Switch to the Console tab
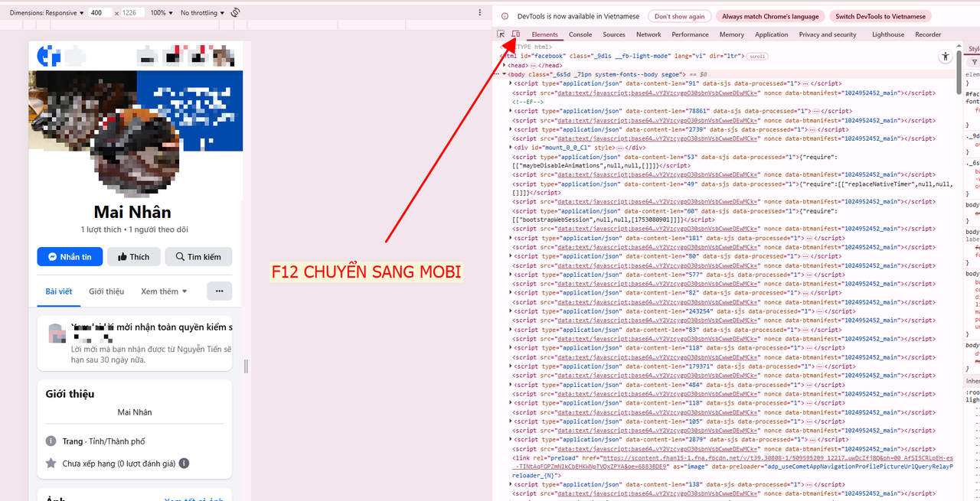Image resolution: width=980 pixels, height=501 pixels. tap(580, 34)
